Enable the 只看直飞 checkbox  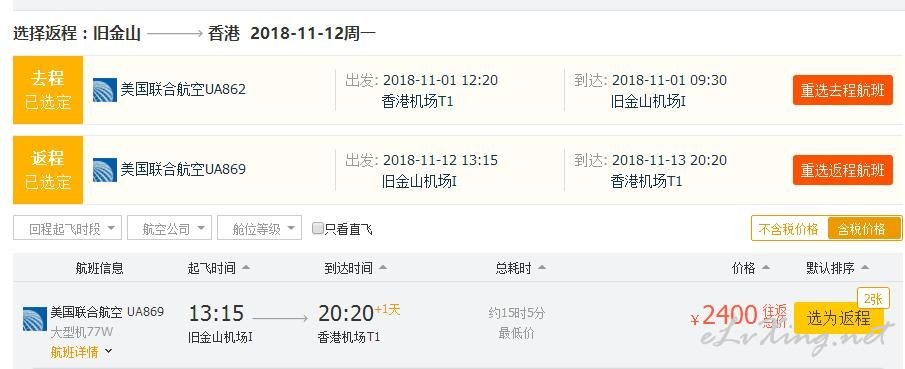coord(317,228)
